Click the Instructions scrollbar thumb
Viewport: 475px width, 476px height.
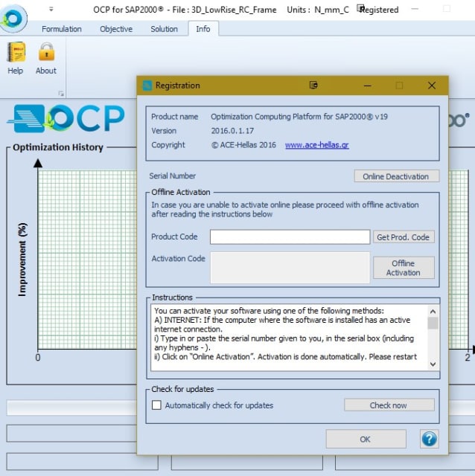(433, 323)
